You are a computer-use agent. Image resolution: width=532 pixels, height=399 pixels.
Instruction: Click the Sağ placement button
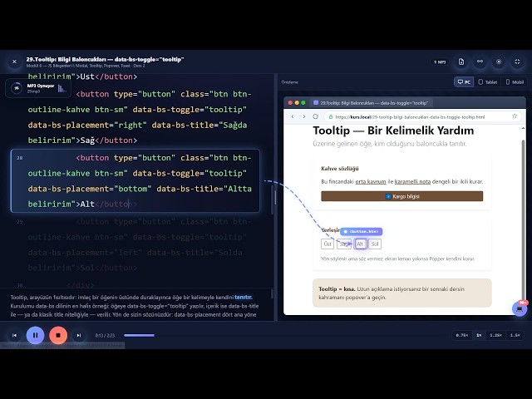point(344,244)
